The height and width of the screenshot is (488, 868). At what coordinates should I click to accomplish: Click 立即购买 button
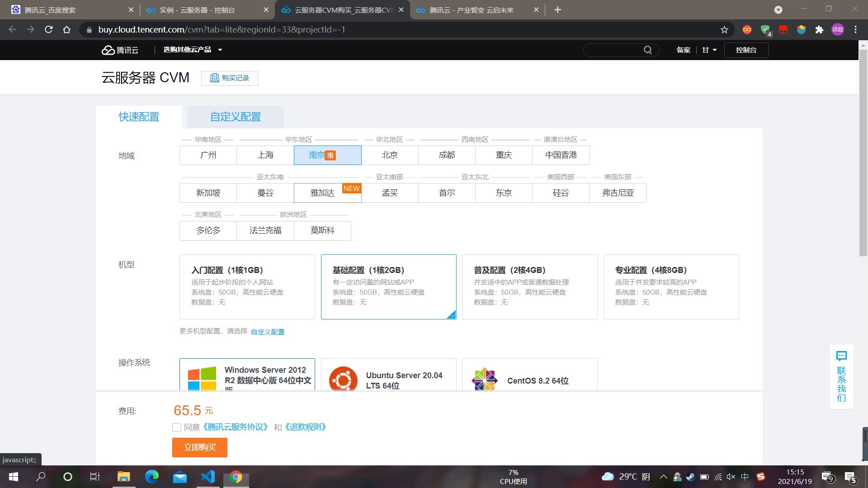pyautogui.click(x=200, y=447)
